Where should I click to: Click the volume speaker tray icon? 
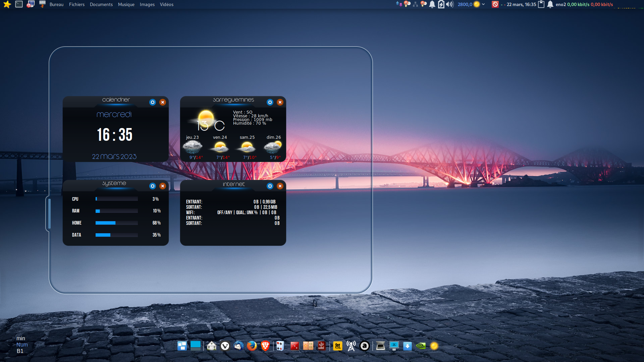[450, 4]
